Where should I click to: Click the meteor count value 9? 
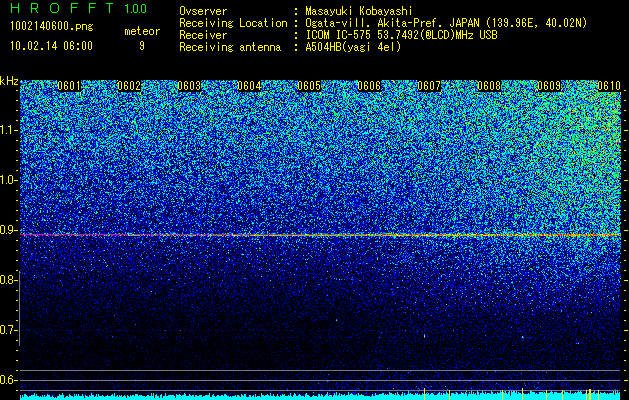(142, 46)
